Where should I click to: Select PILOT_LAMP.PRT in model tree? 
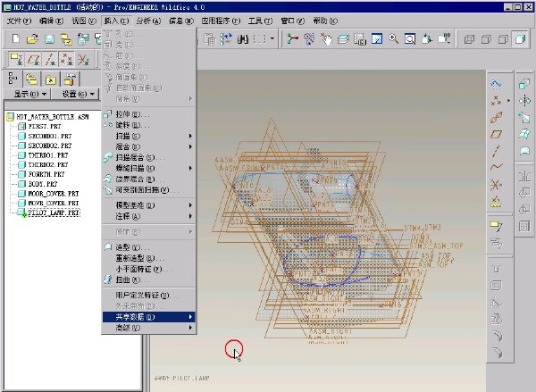(x=54, y=213)
